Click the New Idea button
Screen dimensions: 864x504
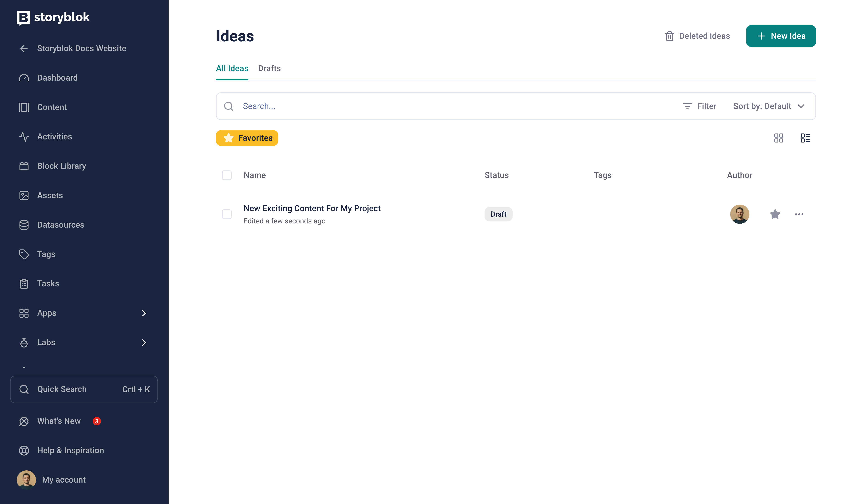[x=781, y=36]
